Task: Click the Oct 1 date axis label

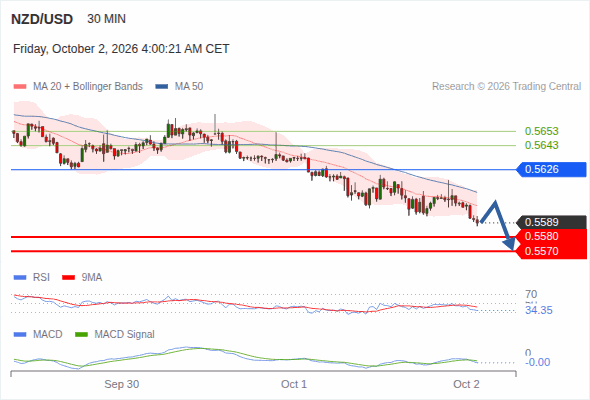Action: (x=294, y=384)
